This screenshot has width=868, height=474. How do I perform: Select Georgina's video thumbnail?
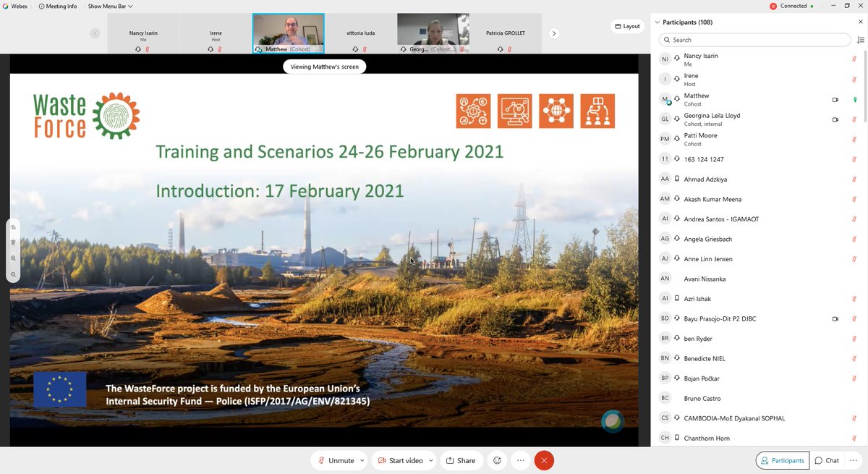coord(433,33)
